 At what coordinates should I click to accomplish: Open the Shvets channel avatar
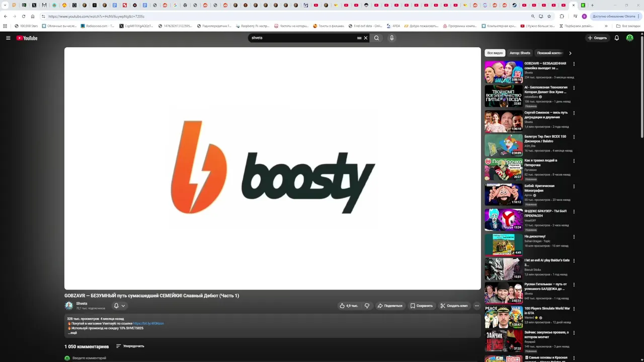coord(69,306)
